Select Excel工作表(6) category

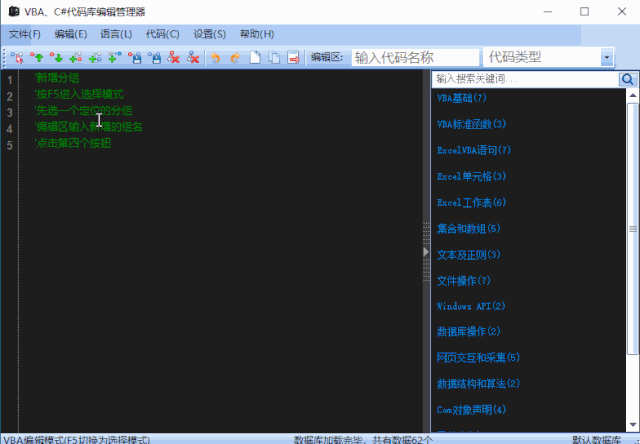471,202
